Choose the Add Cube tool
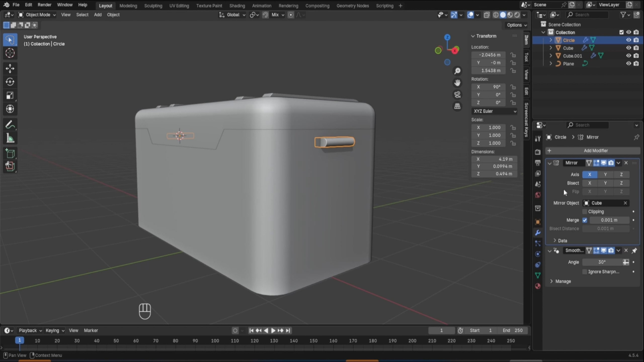The height and width of the screenshot is (362, 644). pos(10,154)
